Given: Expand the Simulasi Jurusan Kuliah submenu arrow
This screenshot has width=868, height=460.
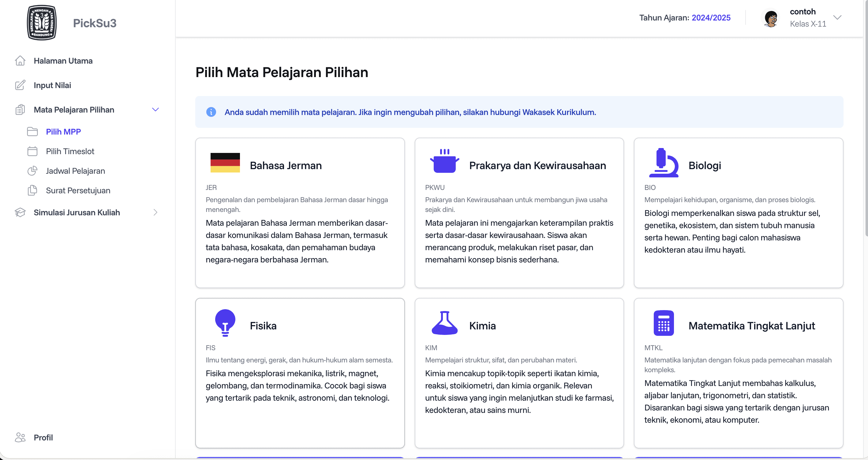Looking at the screenshot, I should (155, 213).
